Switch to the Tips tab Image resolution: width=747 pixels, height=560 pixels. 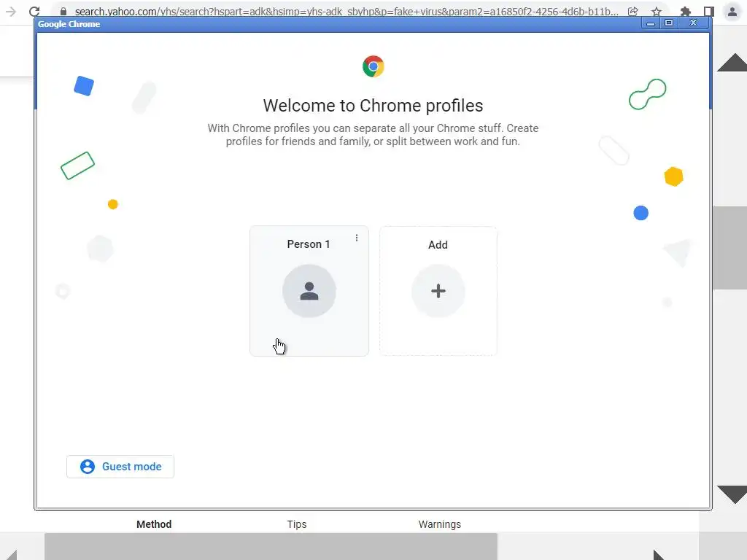(297, 524)
